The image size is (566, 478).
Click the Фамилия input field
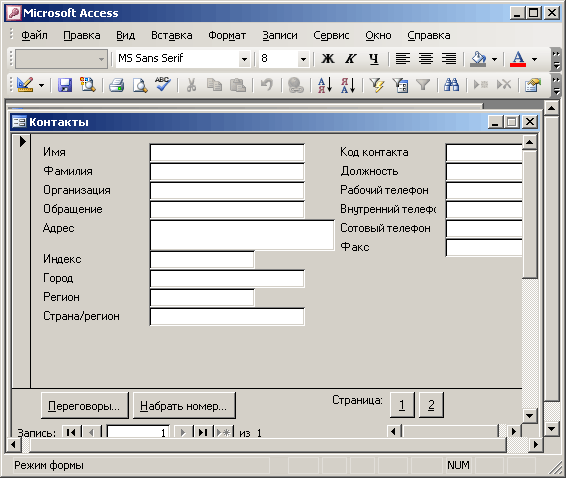(x=227, y=171)
